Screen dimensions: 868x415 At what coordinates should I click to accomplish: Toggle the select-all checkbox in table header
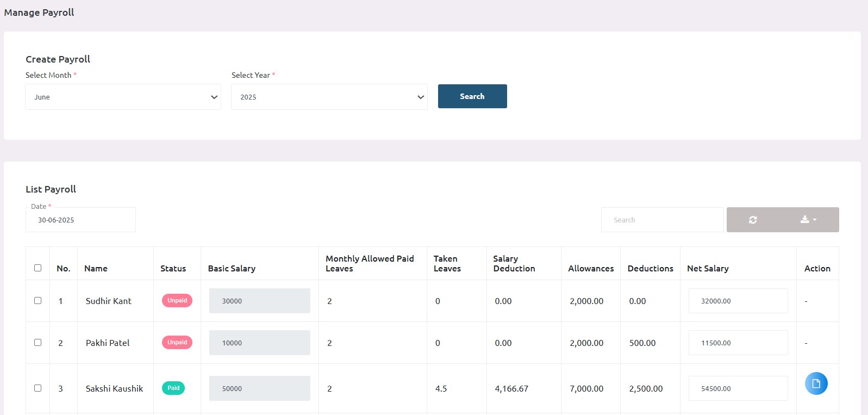click(38, 268)
